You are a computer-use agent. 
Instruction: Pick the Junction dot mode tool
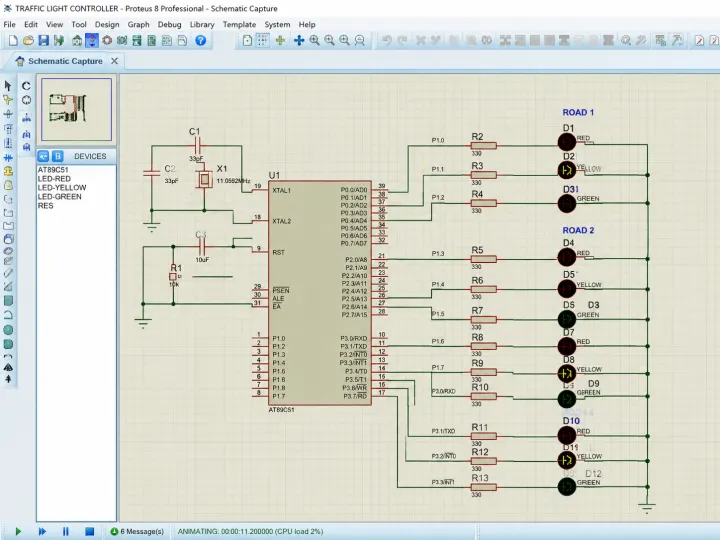(x=8, y=114)
